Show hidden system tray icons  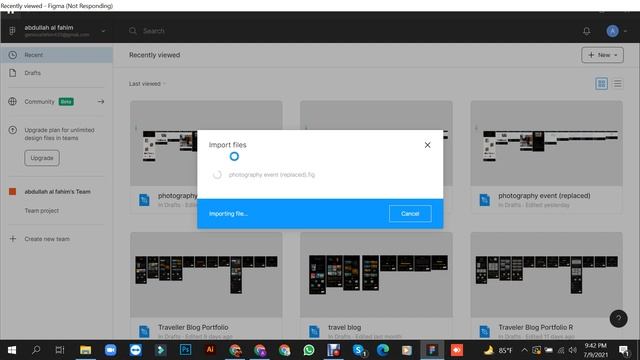click(524, 350)
